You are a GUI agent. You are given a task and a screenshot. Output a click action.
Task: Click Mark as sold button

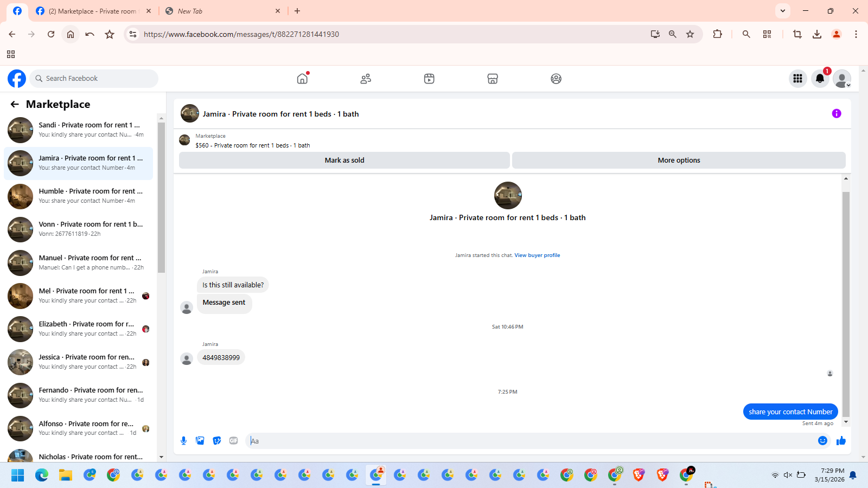tap(344, 160)
